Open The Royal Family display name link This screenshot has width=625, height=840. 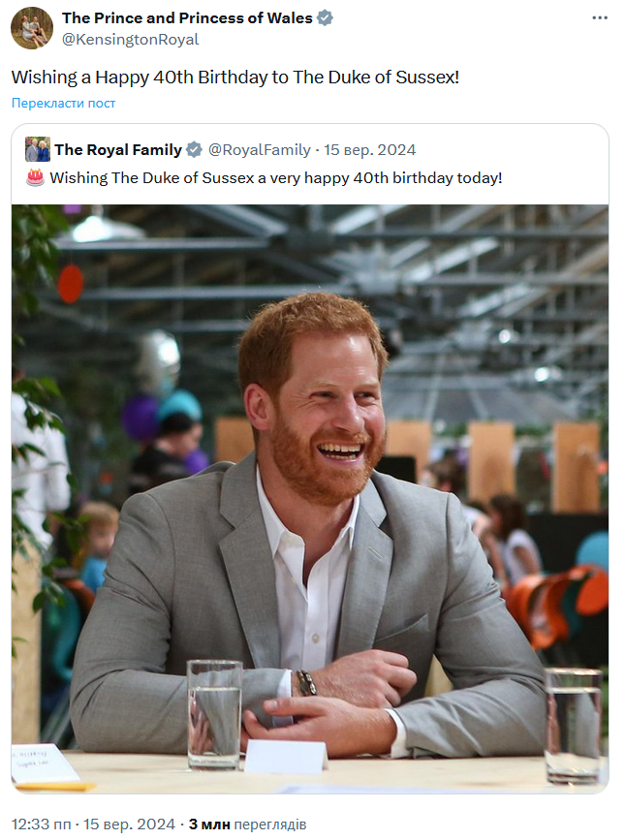tap(118, 149)
